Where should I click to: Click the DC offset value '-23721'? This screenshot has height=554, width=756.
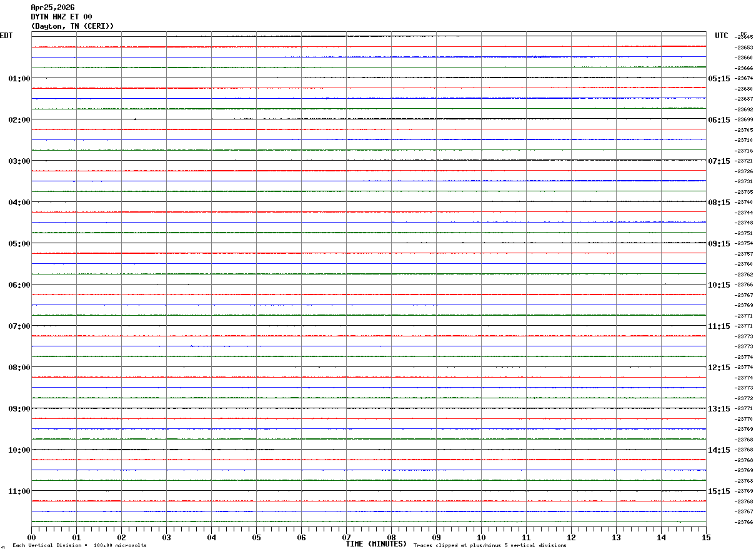(744, 161)
